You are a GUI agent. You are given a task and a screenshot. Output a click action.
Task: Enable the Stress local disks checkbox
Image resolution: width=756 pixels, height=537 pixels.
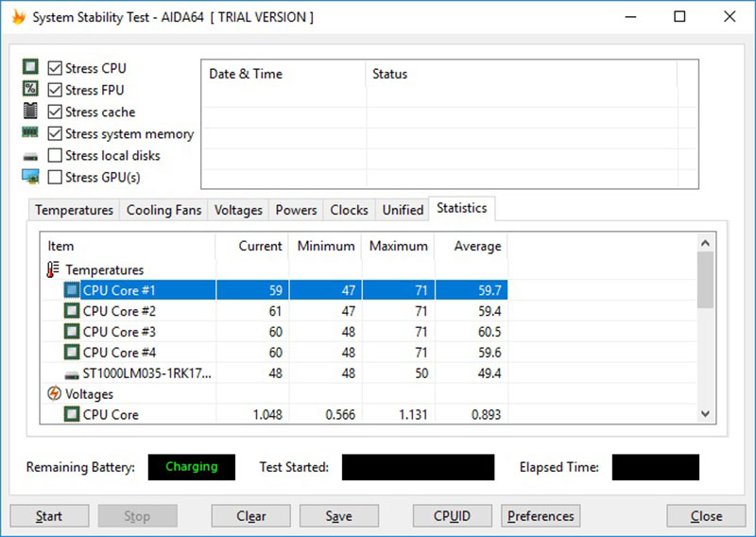coord(55,155)
